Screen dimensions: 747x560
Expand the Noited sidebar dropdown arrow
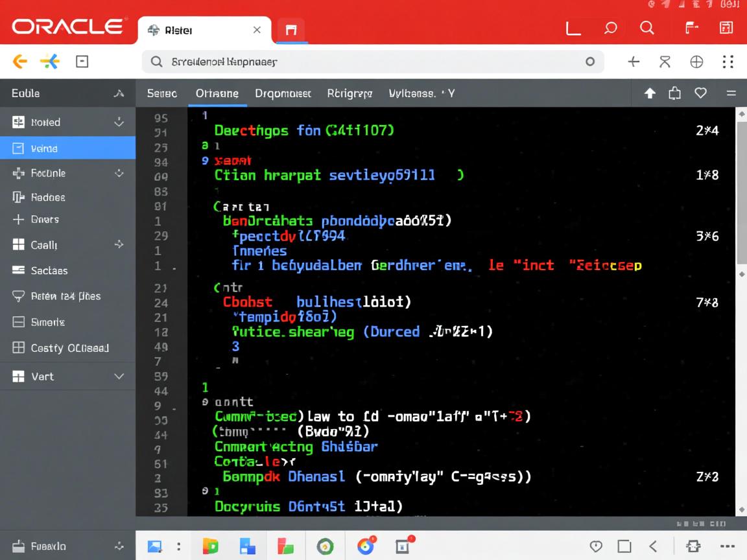(119, 122)
